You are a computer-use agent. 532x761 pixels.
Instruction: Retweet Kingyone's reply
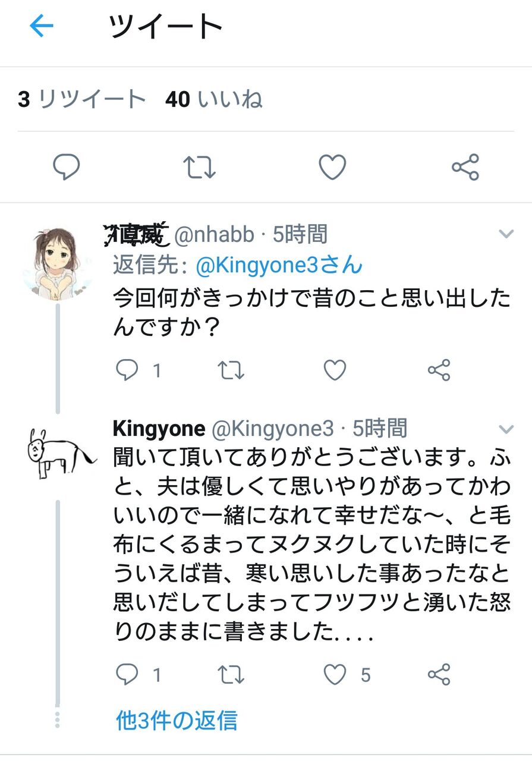point(231,675)
